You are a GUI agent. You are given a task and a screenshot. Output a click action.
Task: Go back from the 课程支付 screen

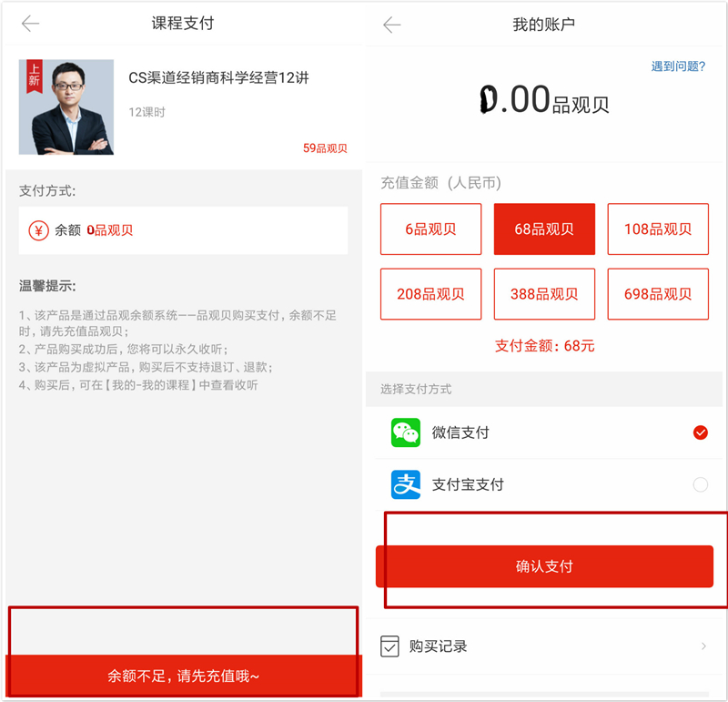pyautogui.click(x=30, y=24)
